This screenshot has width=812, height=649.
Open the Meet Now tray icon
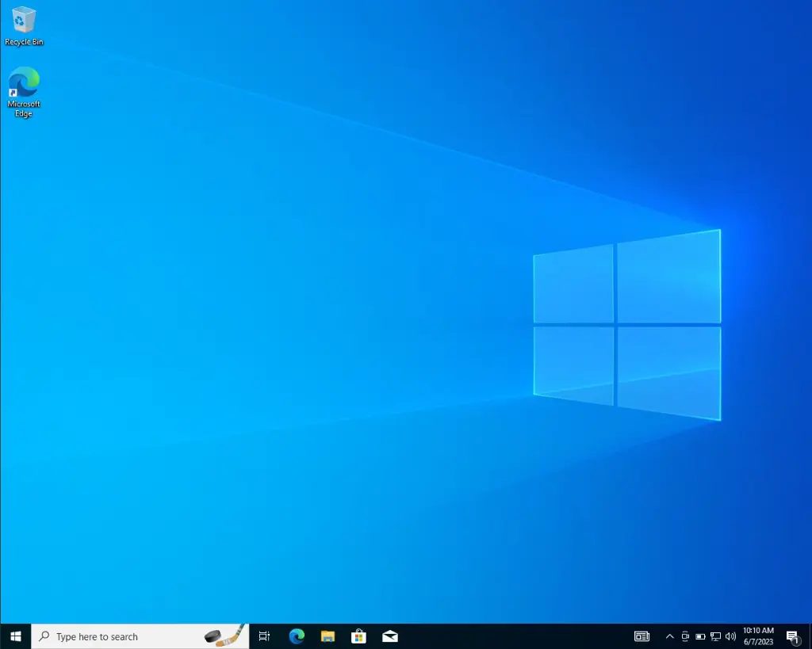pos(684,636)
